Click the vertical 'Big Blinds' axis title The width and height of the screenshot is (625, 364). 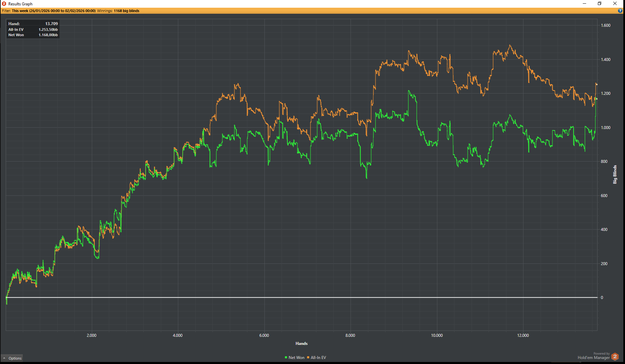pos(615,174)
